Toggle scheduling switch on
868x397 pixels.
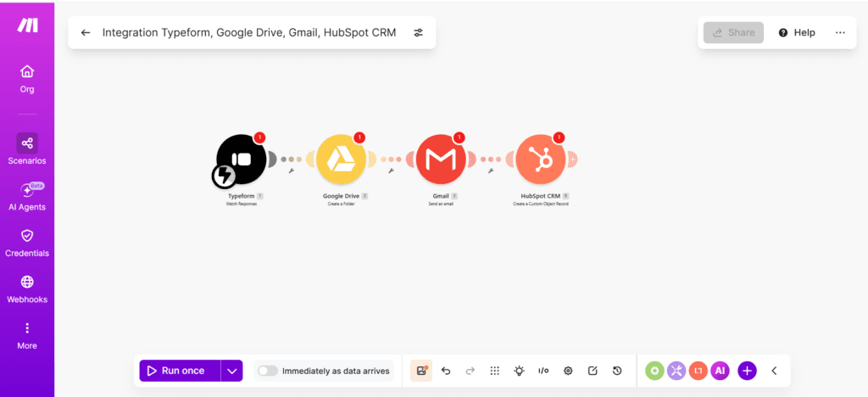click(x=268, y=371)
